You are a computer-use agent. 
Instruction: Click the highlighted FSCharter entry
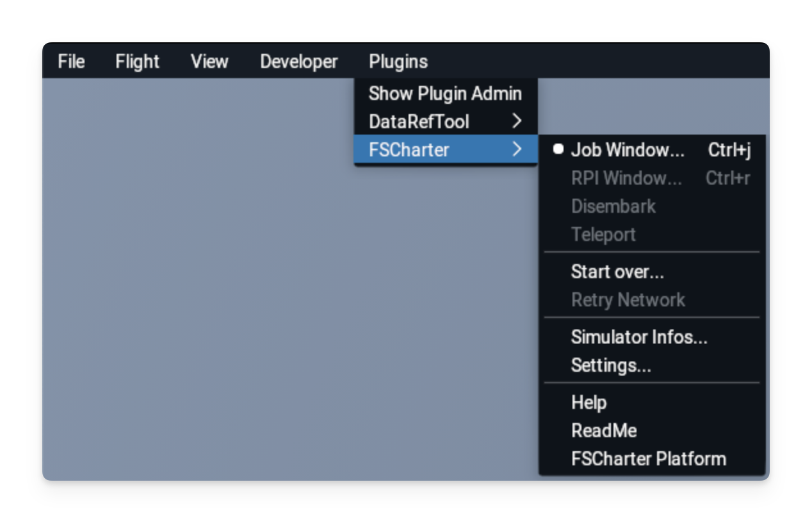click(x=409, y=150)
